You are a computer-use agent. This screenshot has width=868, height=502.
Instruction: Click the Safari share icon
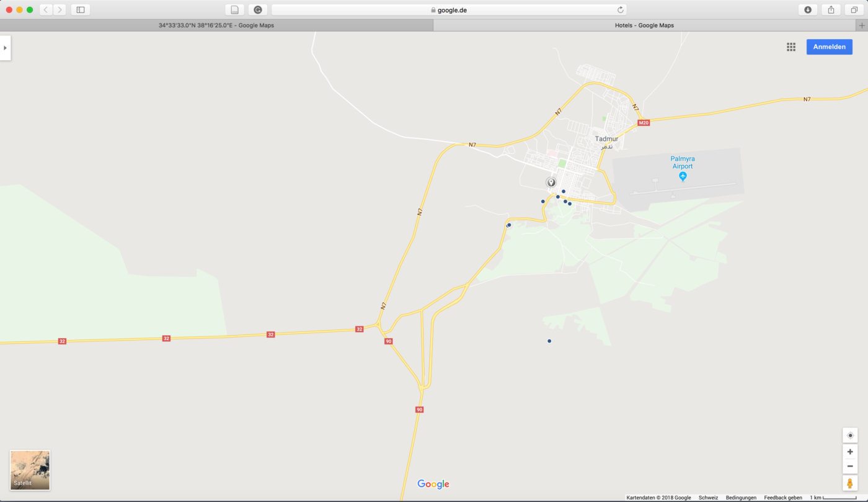(x=831, y=10)
